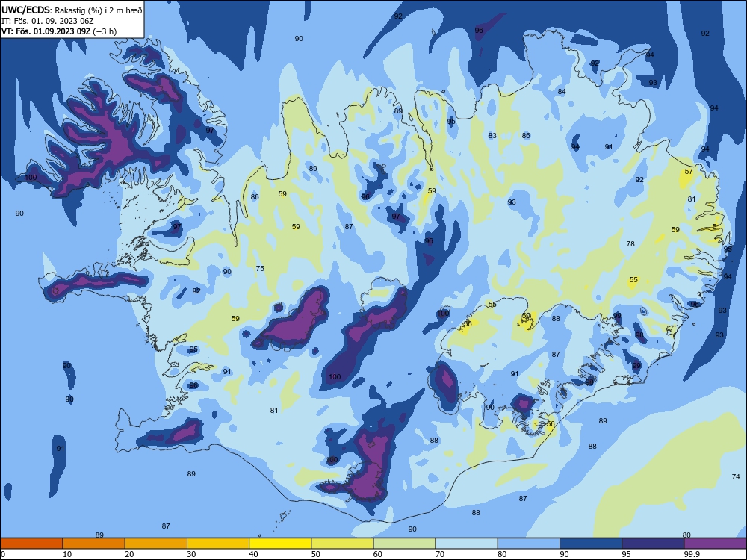The image size is (747, 560).
Task: Choose the 70–80 light blue legend swatch
Action: (467, 544)
